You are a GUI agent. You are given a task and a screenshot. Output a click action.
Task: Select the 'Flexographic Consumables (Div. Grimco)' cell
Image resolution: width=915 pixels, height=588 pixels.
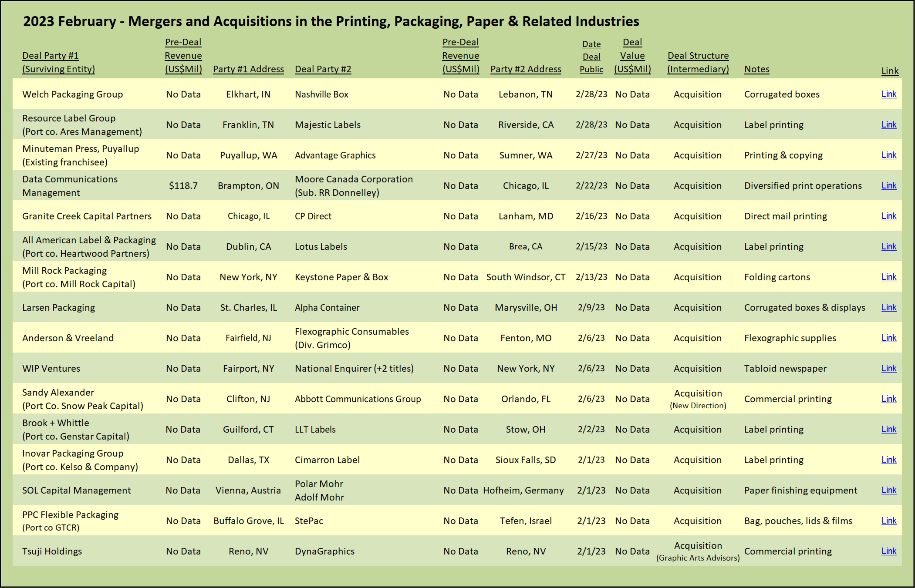pyautogui.click(x=351, y=338)
